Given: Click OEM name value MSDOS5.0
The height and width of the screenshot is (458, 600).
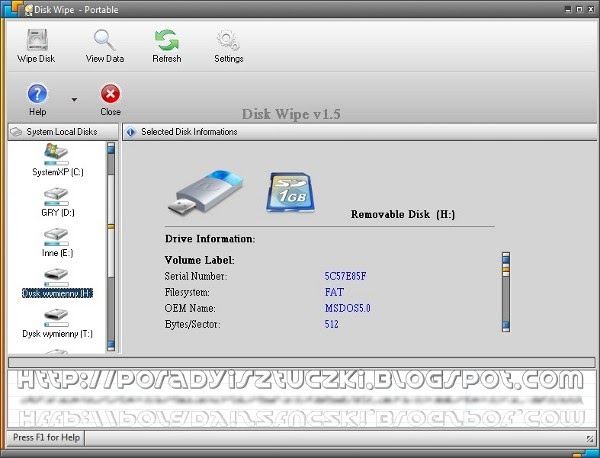Looking at the screenshot, I should (348, 308).
